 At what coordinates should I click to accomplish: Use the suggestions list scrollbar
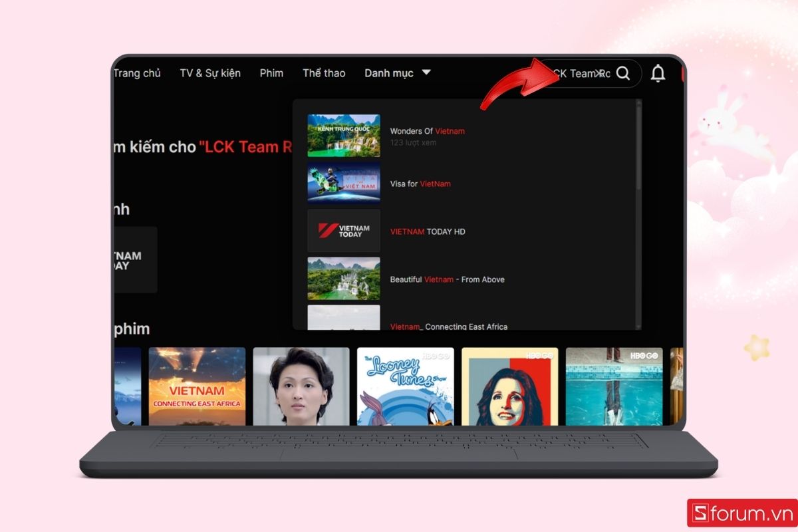click(x=639, y=213)
